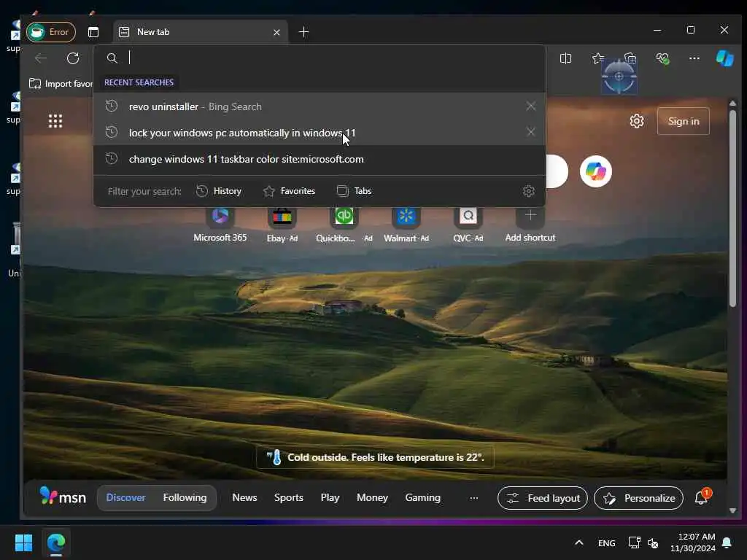
Task: Open Money category
Action: click(x=372, y=497)
